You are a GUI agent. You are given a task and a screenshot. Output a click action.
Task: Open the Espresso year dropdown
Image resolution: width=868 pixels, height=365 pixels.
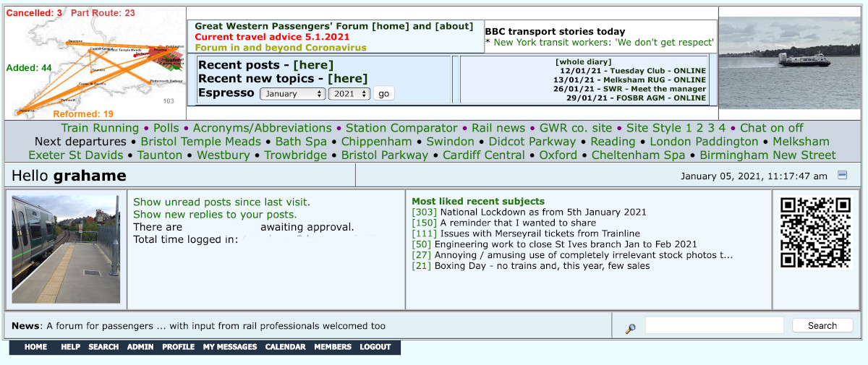(x=349, y=94)
